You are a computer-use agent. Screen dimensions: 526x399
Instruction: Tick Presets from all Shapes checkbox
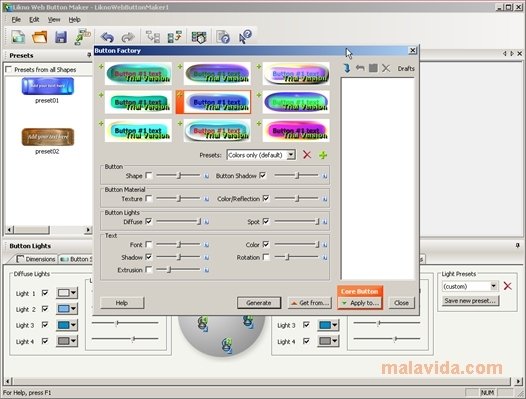pos(9,69)
